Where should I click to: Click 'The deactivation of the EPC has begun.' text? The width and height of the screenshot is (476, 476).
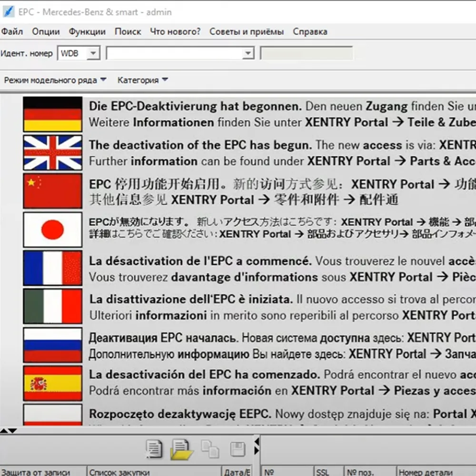tap(200, 145)
